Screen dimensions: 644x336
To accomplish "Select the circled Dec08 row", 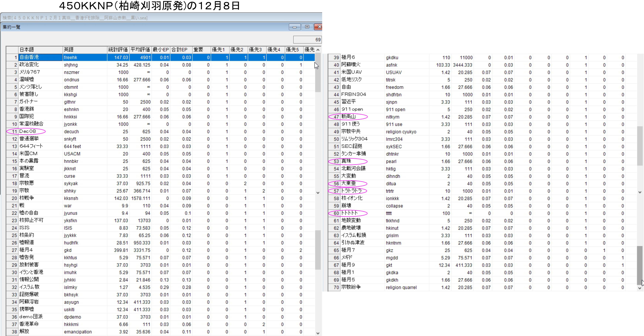I will [28, 131].
